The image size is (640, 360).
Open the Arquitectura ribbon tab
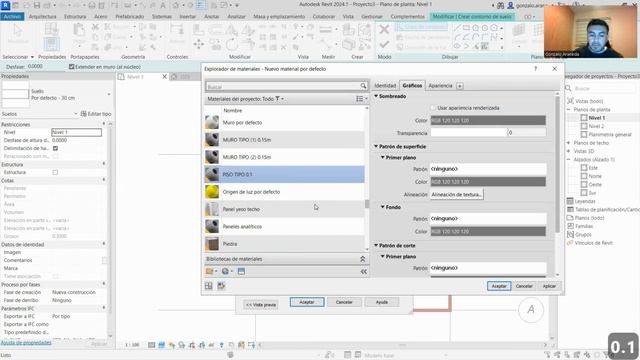42,17
